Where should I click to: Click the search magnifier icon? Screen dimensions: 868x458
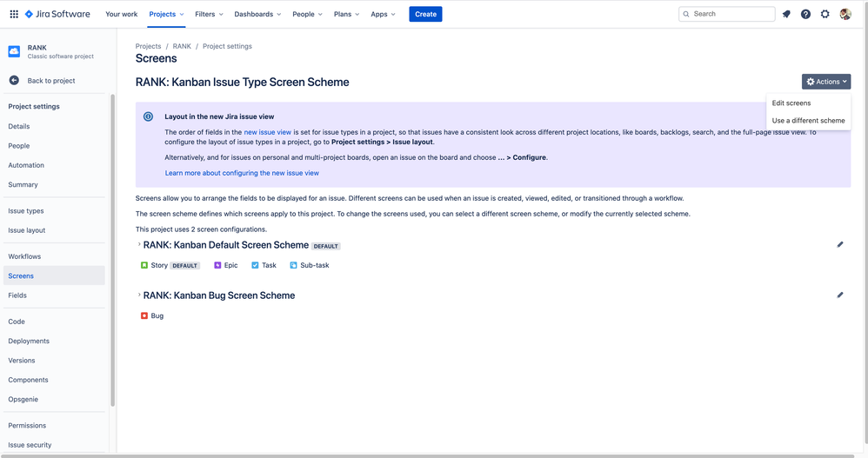(x=686, y=15)
